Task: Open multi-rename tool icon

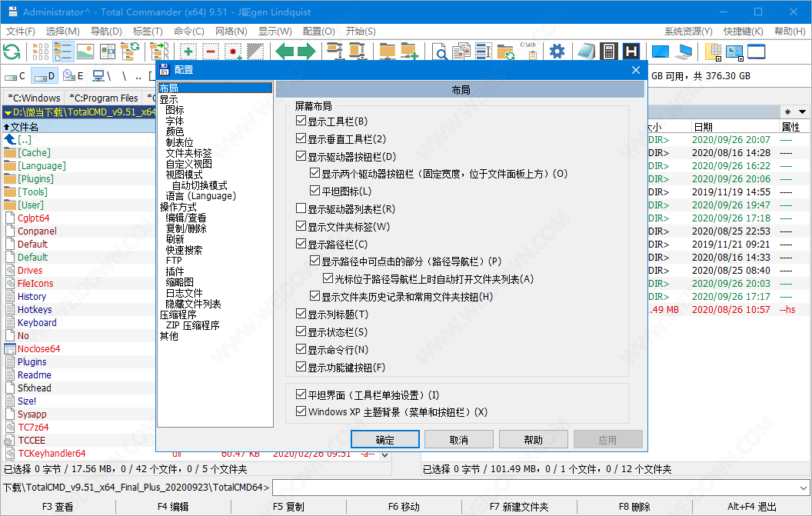Action: click(x=483, y=52)
